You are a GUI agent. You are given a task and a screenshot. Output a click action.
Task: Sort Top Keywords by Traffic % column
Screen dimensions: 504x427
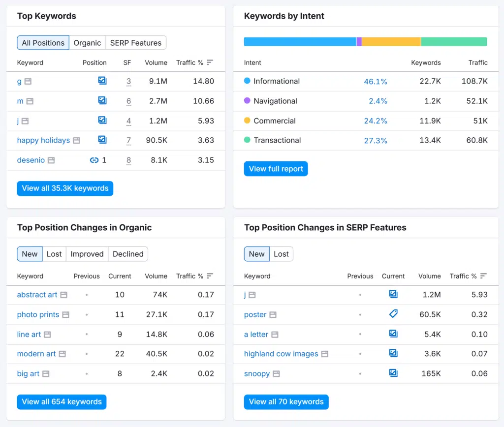tap(210, 62)
